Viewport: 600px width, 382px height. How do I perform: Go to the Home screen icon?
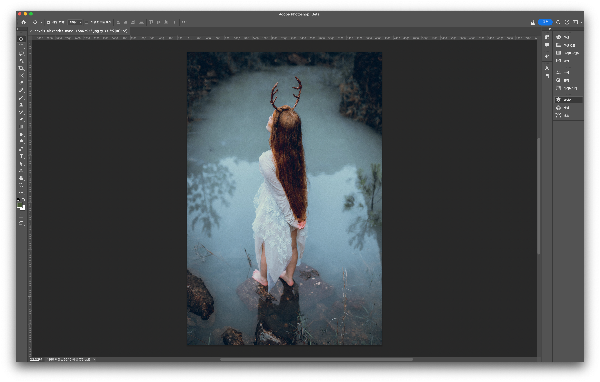point(24,22)
